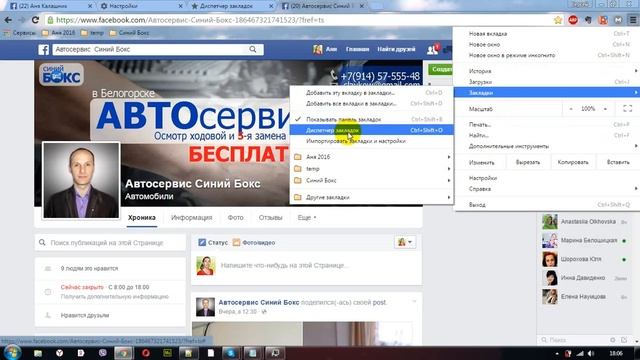The width and height of the screenshot is (640, 360).
Task: Click the Напишите что-нибудь post field
Action: pos(284,265)
